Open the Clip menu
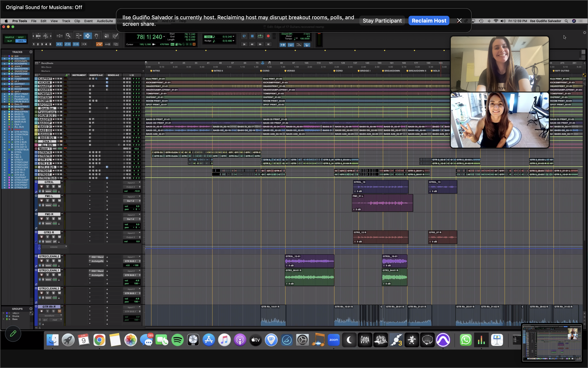Viewport: 588px width, 368px height. click(77, 21)
